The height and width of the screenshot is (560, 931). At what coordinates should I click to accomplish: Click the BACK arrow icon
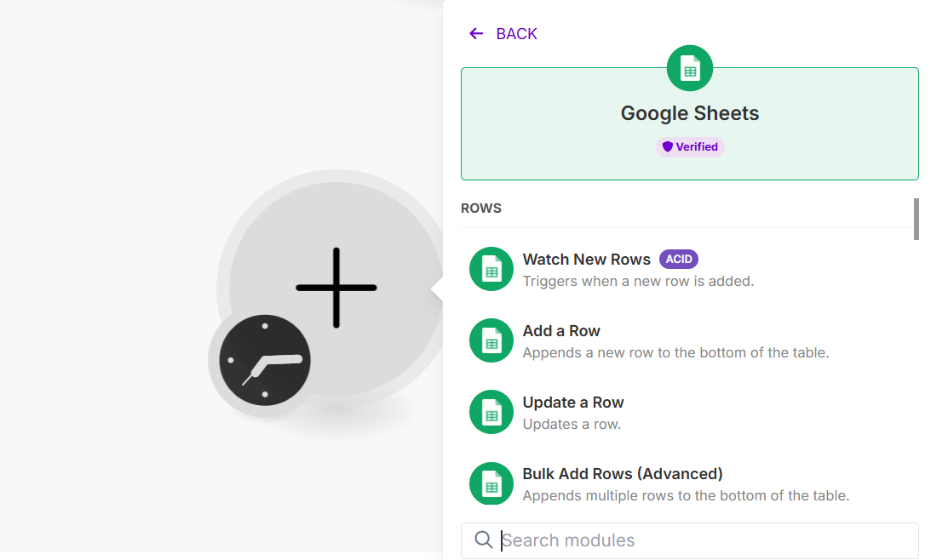tap(476, 34)
